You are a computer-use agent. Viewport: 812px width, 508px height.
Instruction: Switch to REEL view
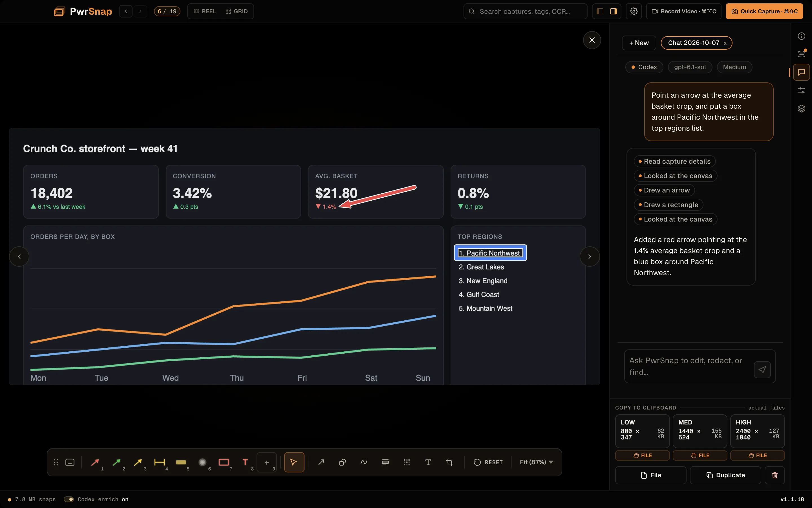tap(205, 11)
